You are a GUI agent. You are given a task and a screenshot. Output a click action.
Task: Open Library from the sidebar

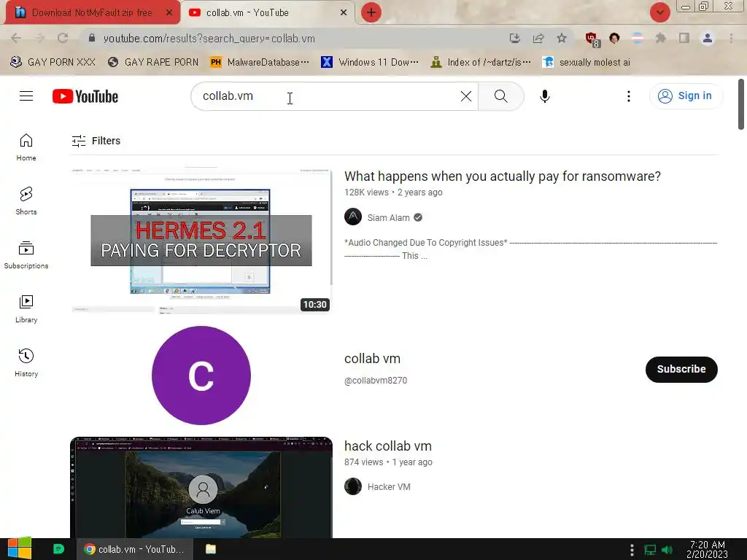[x=26, y=309]
